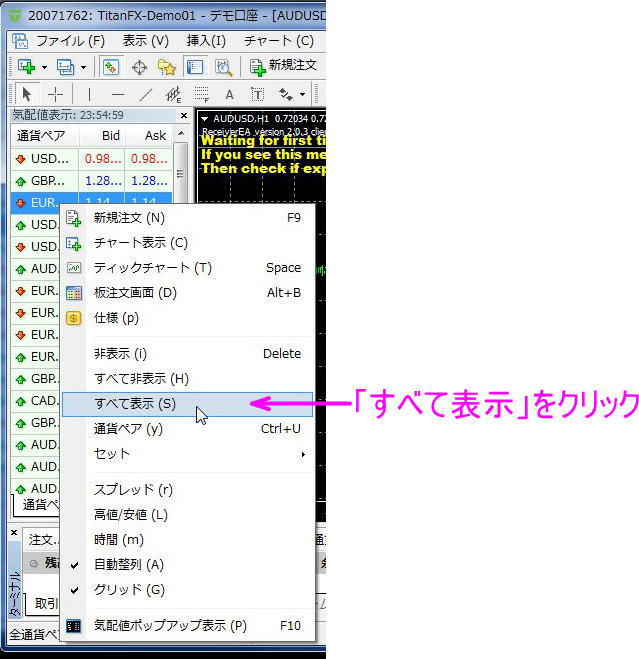Open the ファイル (F) menu
639x659 pixels.
70,41
